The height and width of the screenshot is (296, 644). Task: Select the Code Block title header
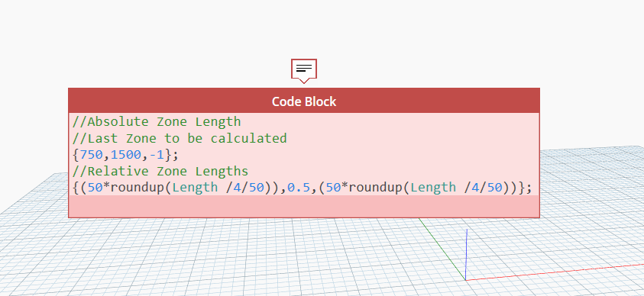click(304, 101)
